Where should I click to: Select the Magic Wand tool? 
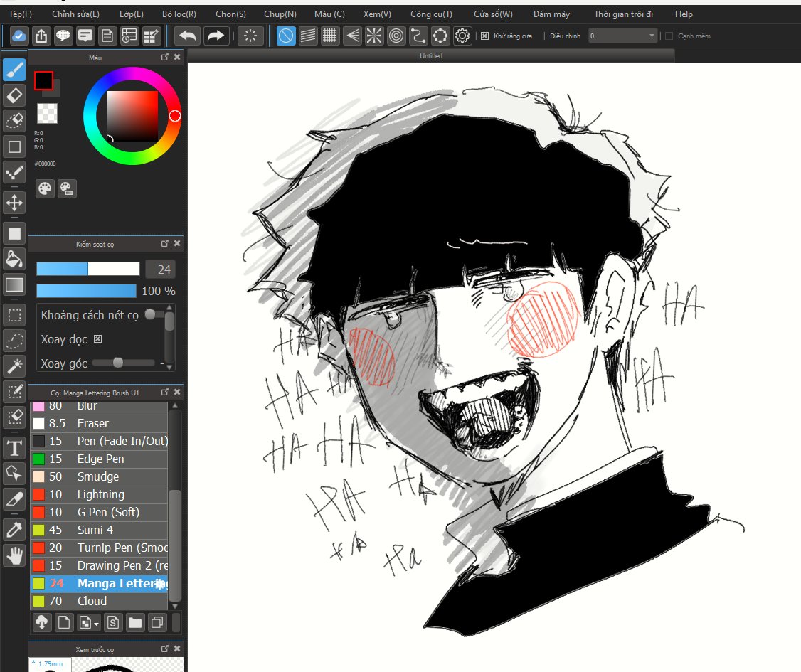[14, 366]
